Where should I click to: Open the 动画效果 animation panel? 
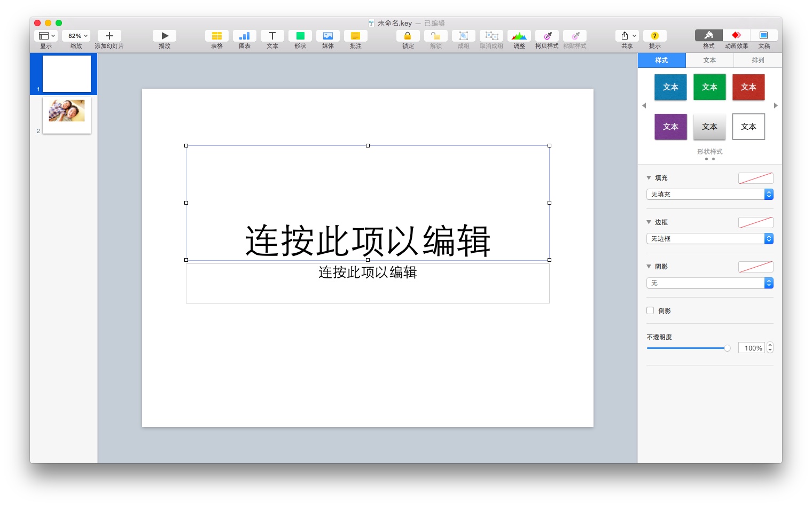736,38
